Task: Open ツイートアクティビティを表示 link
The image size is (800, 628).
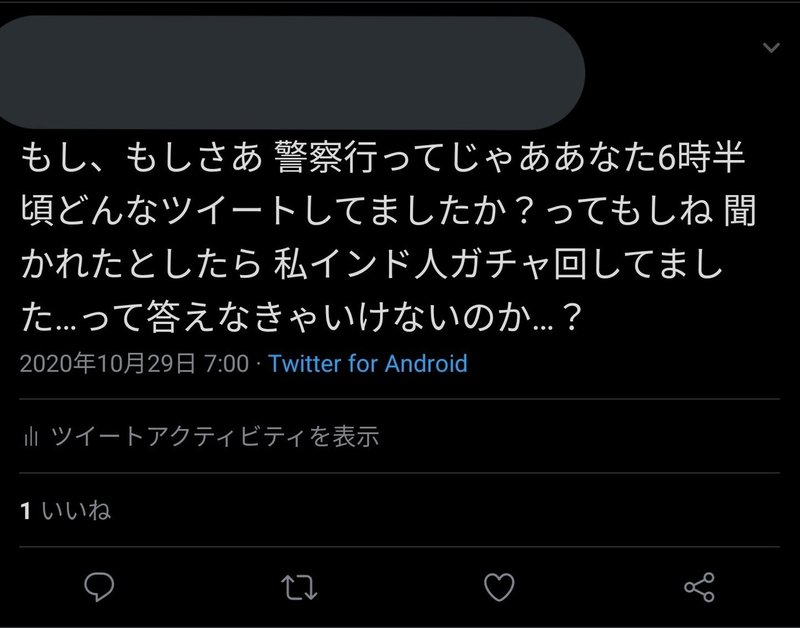Action: [x=215, y=437]
